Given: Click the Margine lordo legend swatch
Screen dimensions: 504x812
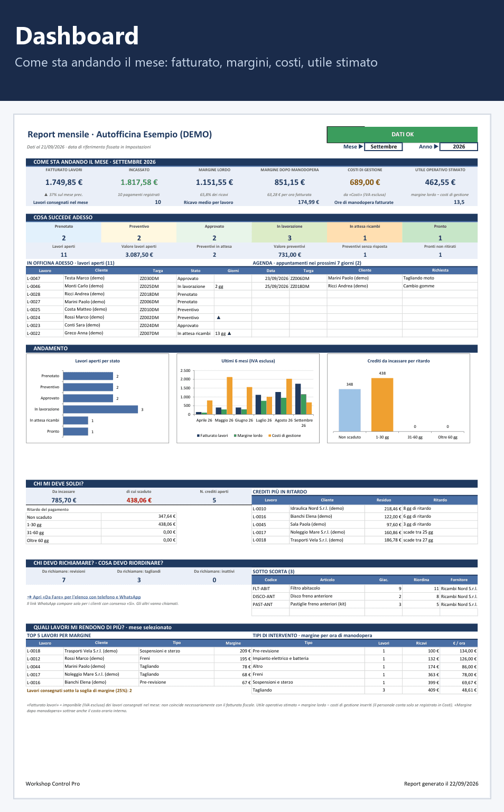Looking at the screenshot, I should 235,436.
